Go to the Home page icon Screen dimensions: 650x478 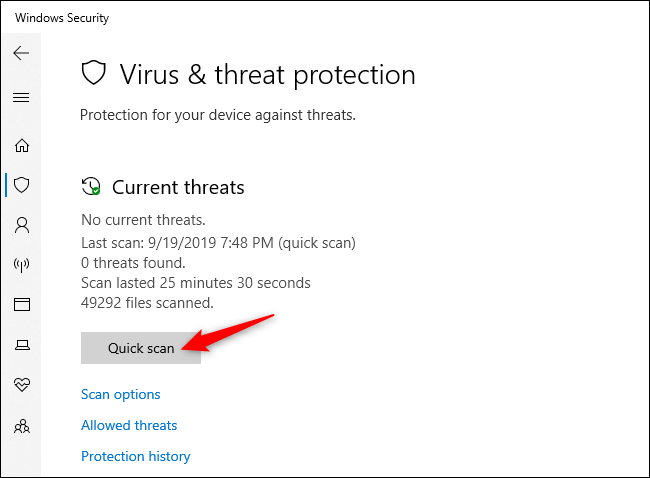tap(21, 145)
